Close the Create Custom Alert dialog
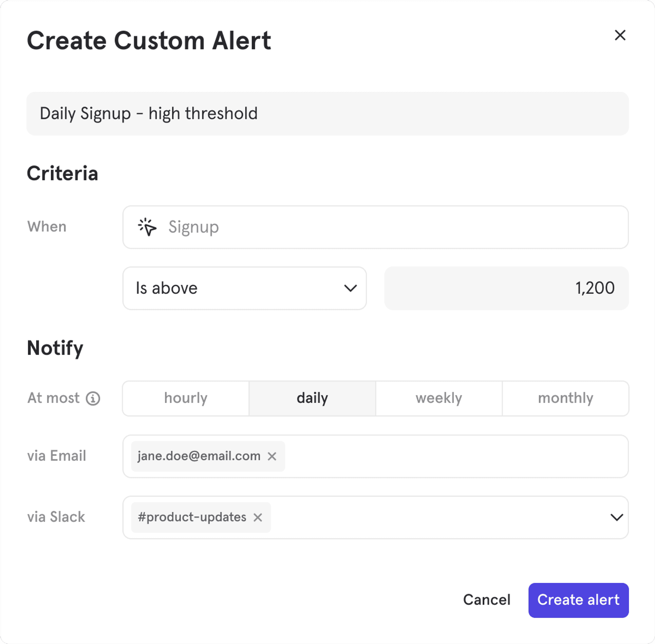 (620, 35)
